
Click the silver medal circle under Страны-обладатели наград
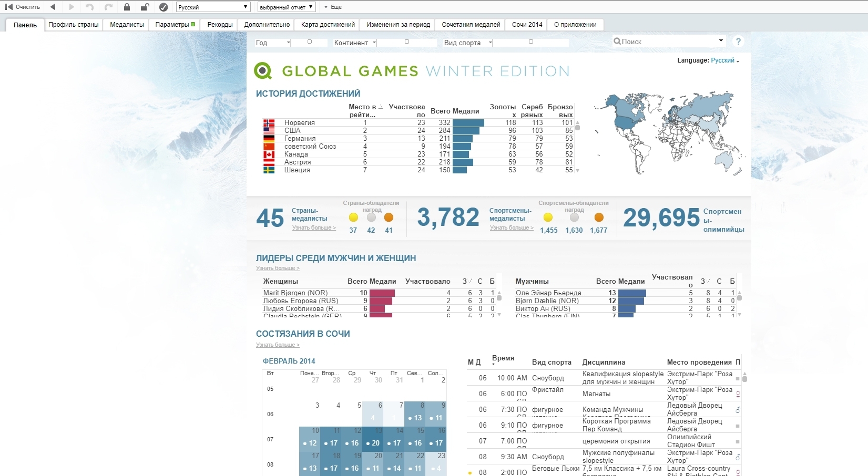(x=371, y=218)
